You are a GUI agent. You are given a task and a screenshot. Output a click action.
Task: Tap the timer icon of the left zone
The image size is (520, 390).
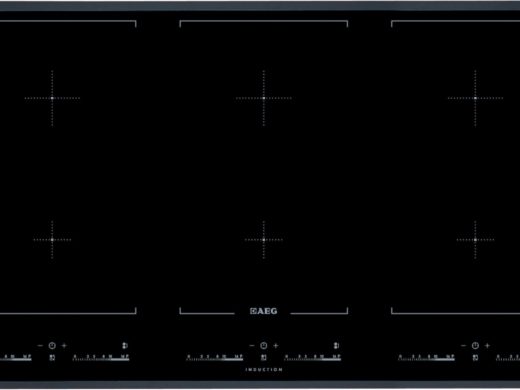click(52, 346)
